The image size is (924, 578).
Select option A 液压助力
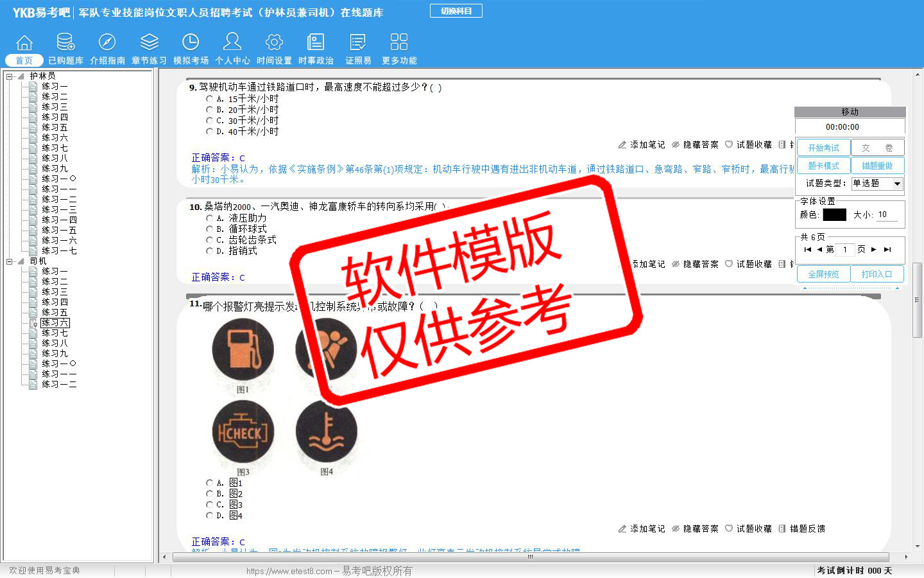[209, 218]
